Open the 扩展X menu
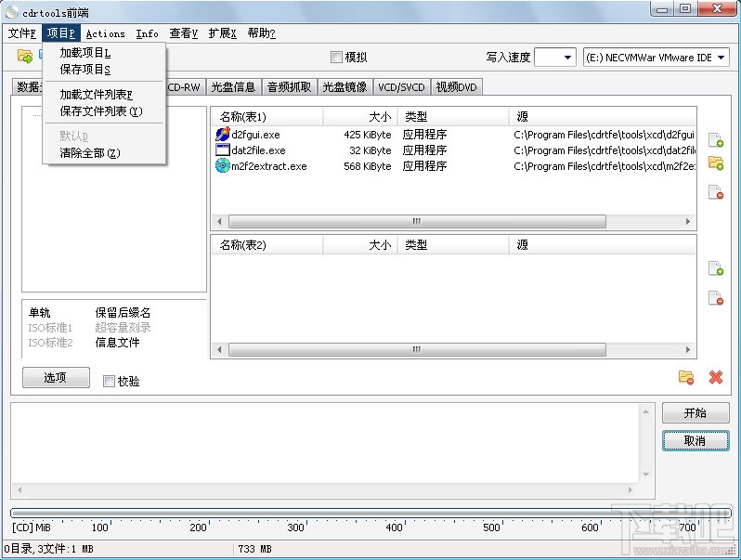The image size is (741, 560). 222,33
